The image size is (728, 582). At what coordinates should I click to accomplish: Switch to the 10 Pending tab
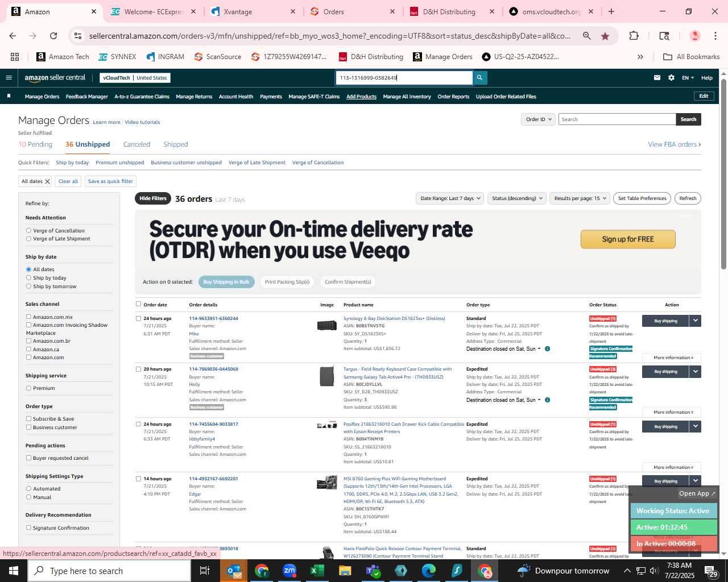[35, 144]
